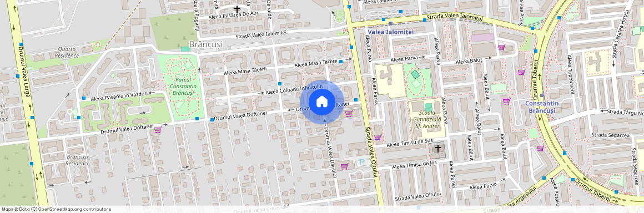This screenshot has width=644, height=213.
Task: Select the Aleea Pasărea în Văzduh label
Action: pyautogui.click(x=119, y=97)
